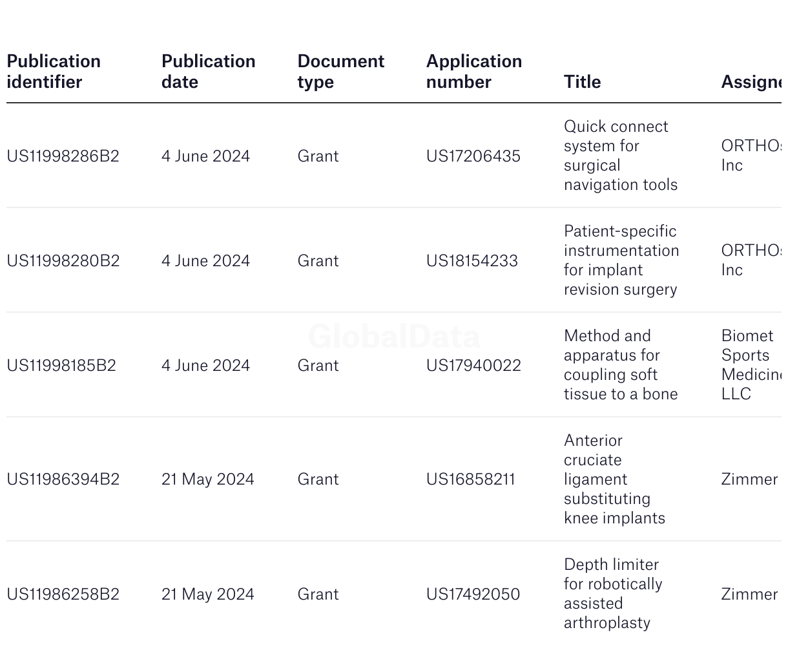Click application number US17940022
This screenshot has width=788, height=672.
473,366
